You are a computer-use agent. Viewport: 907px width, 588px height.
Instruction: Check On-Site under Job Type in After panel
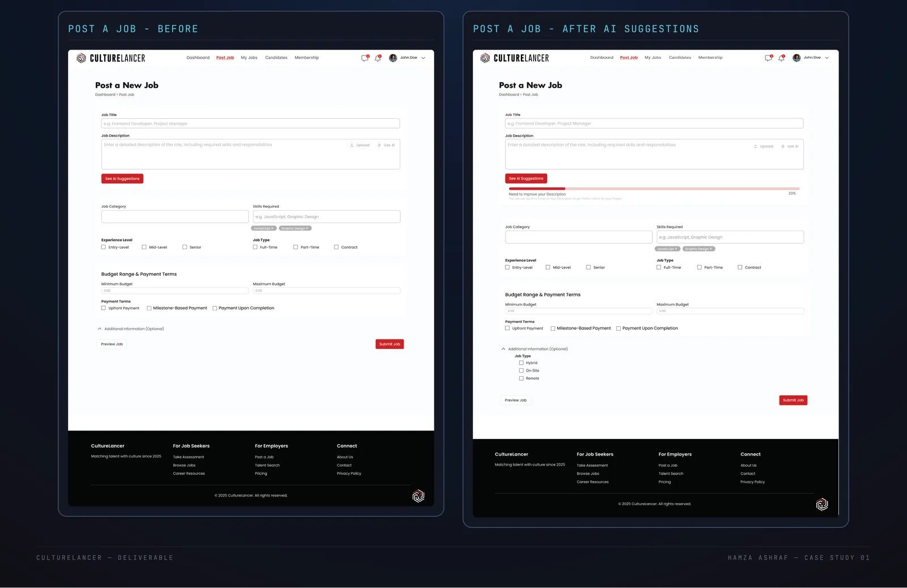pyautogui.click(x=522, y=370)
